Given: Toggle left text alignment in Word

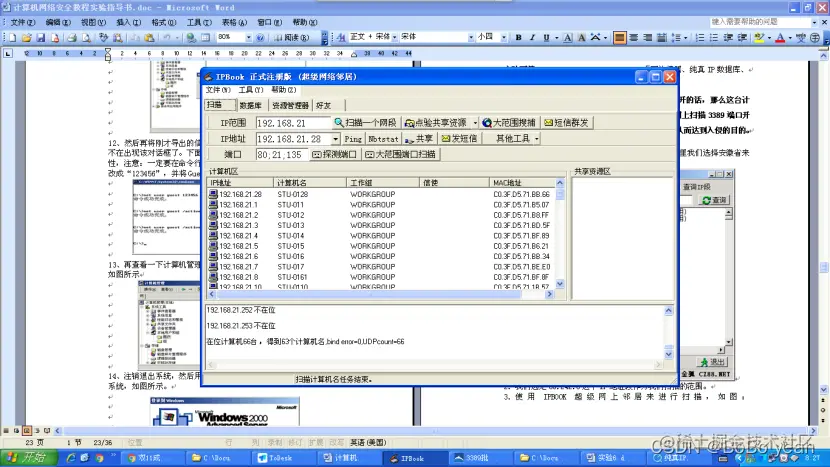Looking at the screenshot, I should click(619, 38).
